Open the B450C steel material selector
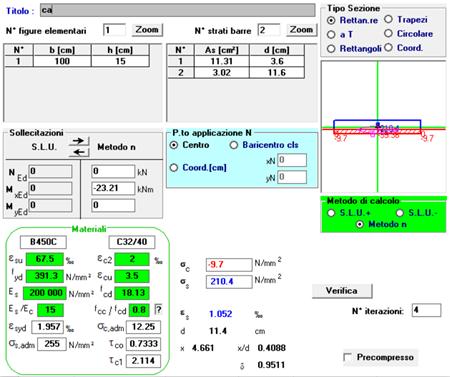Viewport: 450px width, 377px height. (x=43, y=242)
